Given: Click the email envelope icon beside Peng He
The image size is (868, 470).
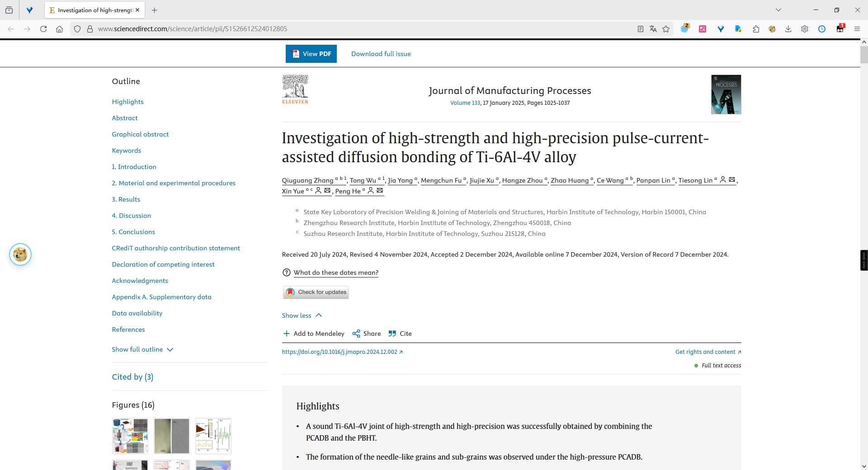Looking at the screenshot, I should 380,191.
